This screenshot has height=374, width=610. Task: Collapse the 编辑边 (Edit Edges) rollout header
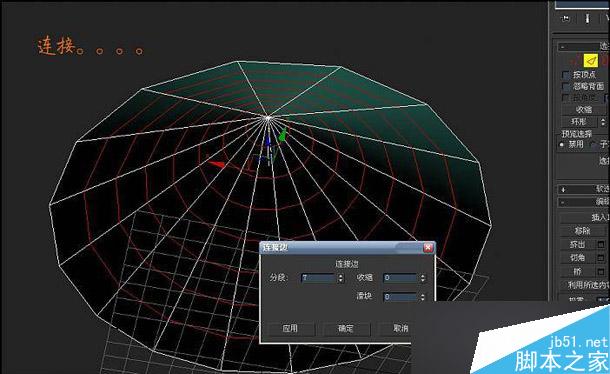[584, 202]
